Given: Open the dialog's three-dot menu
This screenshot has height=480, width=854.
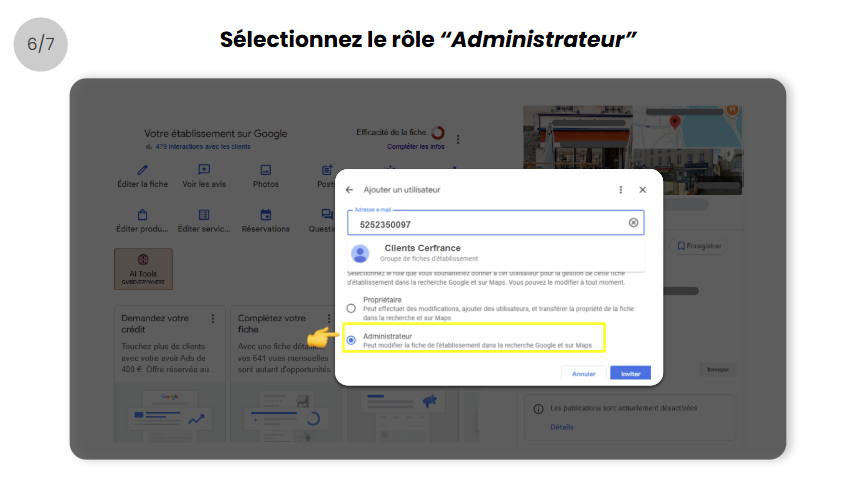Looking at the screenshot, I should (x=621, y=189).
